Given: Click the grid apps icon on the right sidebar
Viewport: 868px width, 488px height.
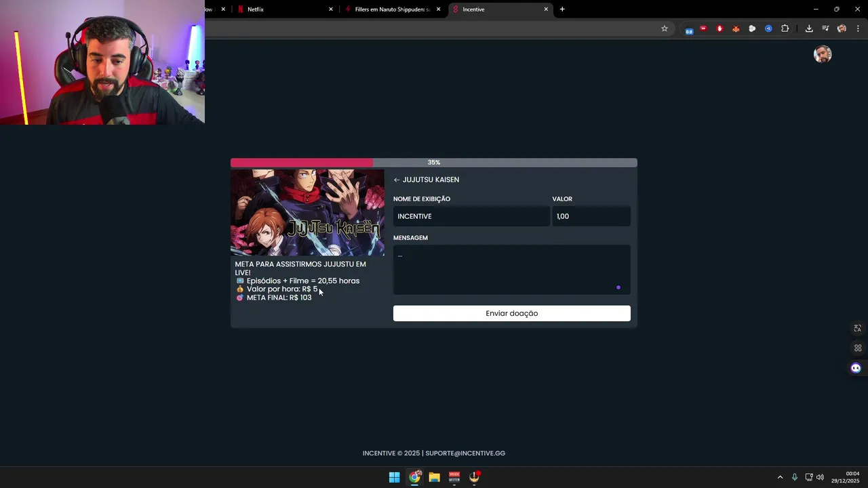Looking at the screenshot, I should (858, 348).
